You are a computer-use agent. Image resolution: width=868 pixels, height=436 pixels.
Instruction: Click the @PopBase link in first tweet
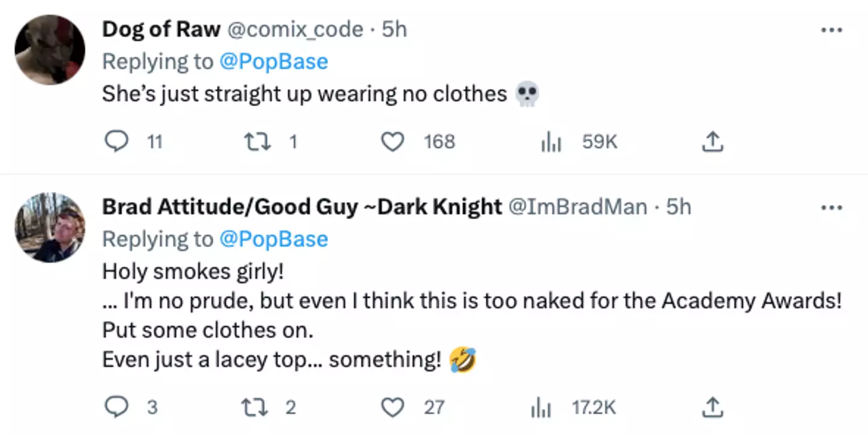pos(273,61)
